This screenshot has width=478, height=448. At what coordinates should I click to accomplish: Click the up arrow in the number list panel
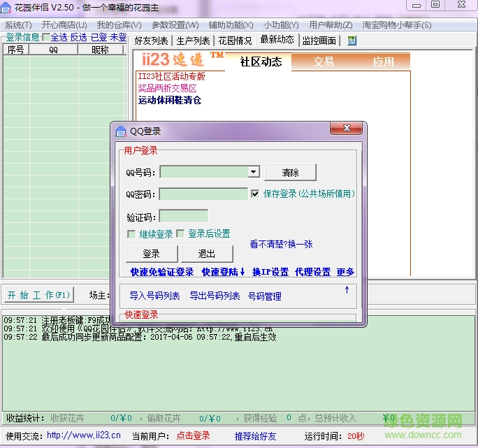pos(347,289)
